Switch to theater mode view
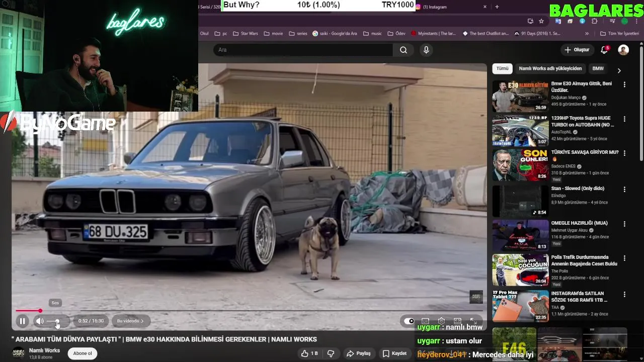 [457, 321]
